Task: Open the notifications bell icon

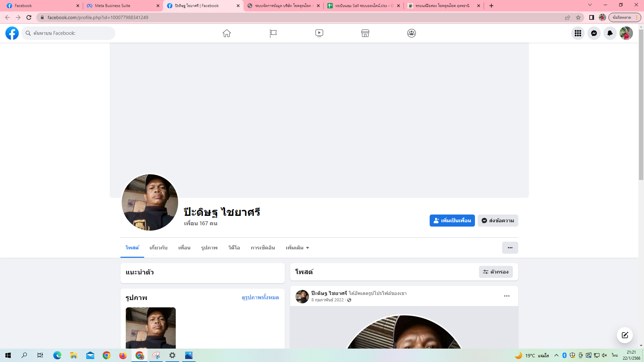Action: click(x=610, y=33)
